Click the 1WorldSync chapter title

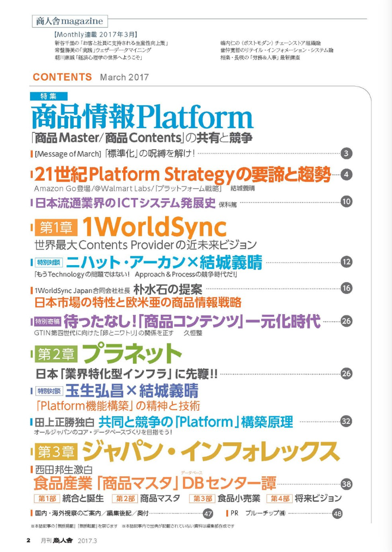tap(154, 227)
